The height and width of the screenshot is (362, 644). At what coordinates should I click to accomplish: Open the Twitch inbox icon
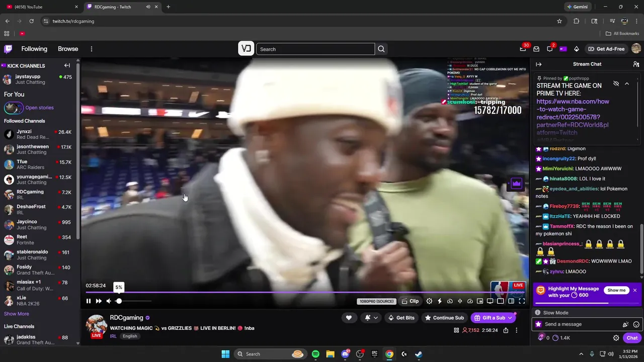(536, 49)
